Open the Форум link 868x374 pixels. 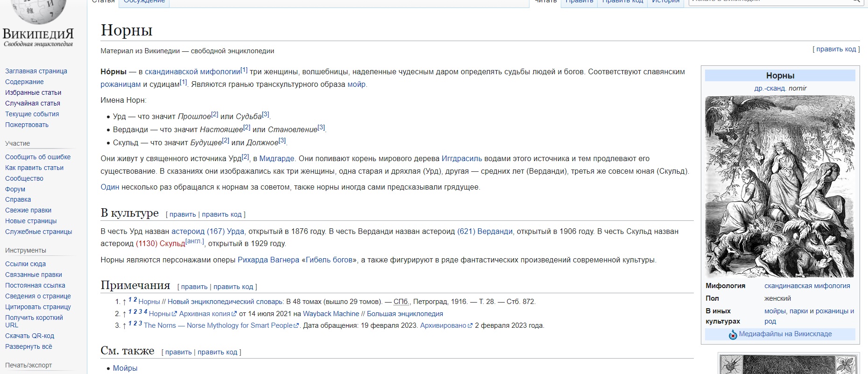(15, 189)
